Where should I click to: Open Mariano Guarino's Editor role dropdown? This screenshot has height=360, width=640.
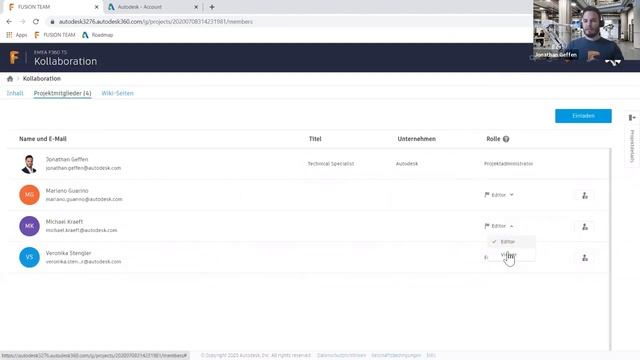[499, 195]
